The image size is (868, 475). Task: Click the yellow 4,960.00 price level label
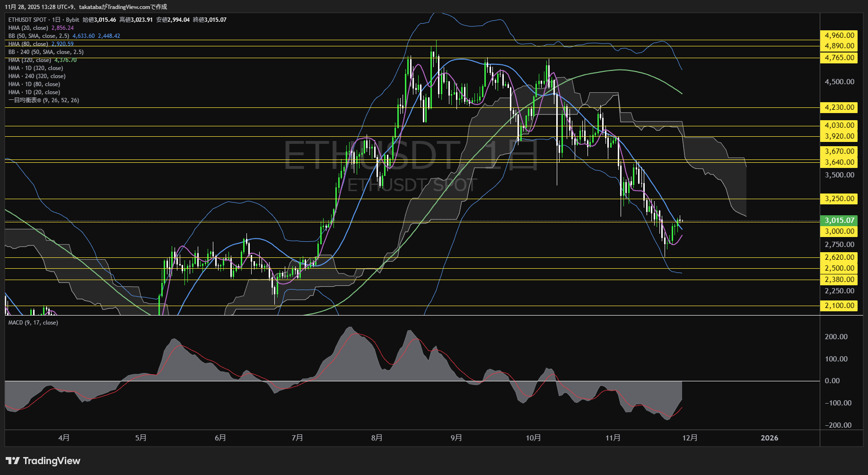click(839, 35)
